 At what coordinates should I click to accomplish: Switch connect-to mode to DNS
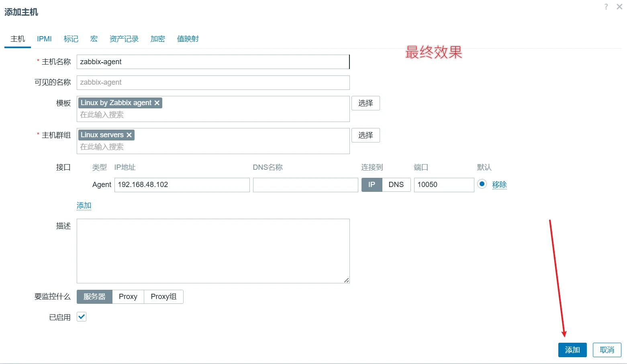396,185
